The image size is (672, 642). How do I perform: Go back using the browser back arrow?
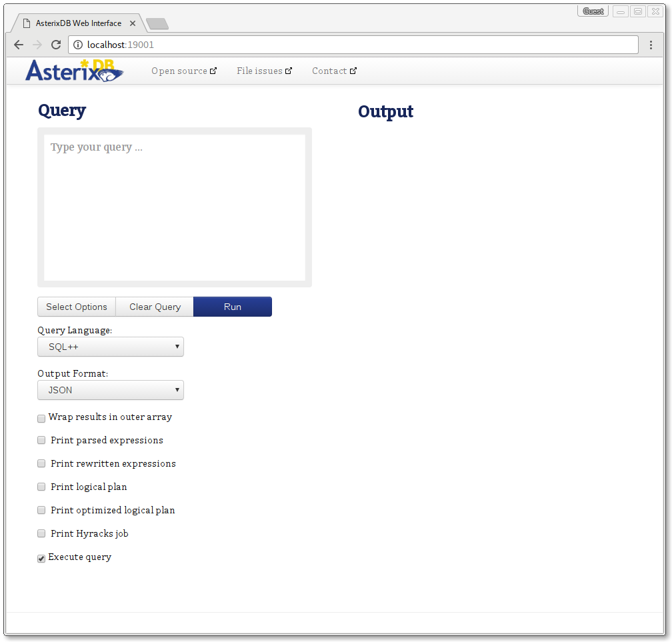pos(19,45)
